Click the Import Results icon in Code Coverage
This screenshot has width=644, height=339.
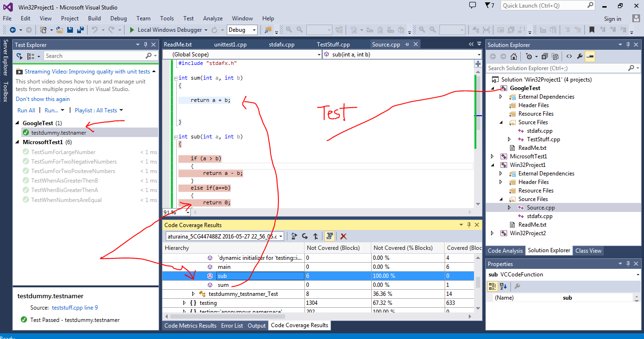(305, 236)
